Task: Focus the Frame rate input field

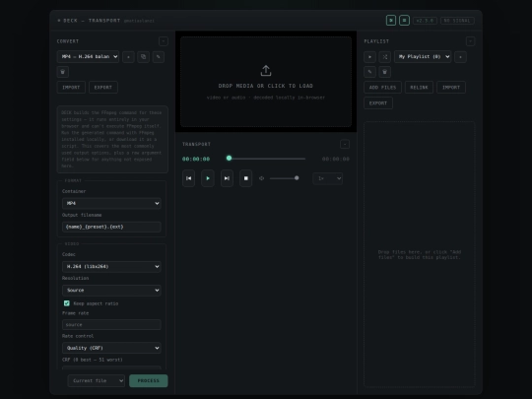Action: pos(111,325)
